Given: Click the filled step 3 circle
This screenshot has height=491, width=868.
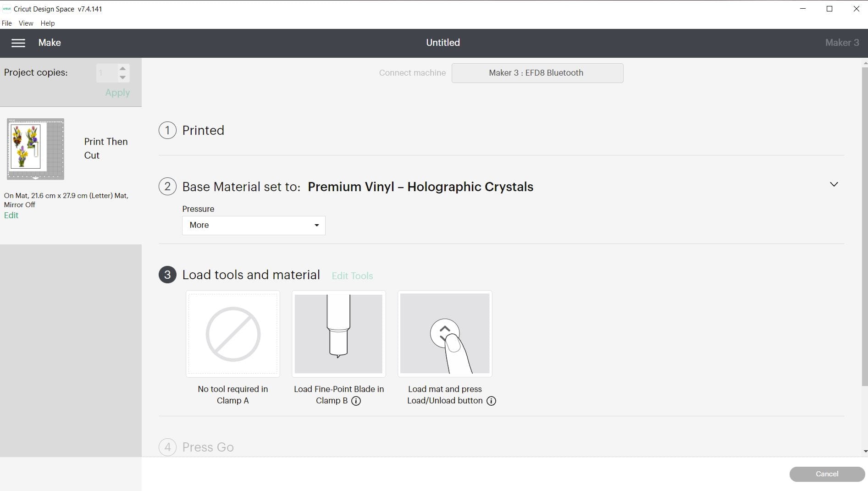Looking at the screenshot, I should [167, 275].
